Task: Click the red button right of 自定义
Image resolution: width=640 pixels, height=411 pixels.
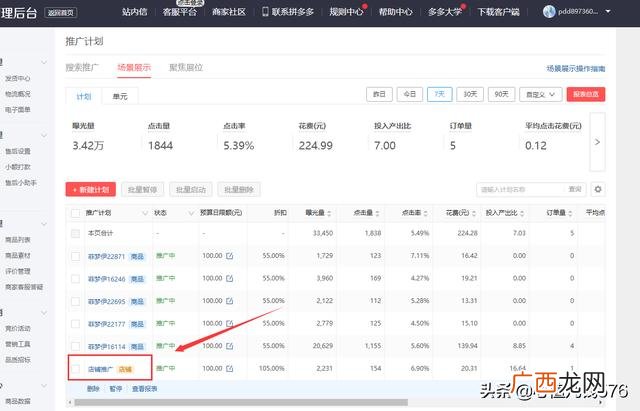Action: coord(586,94)
